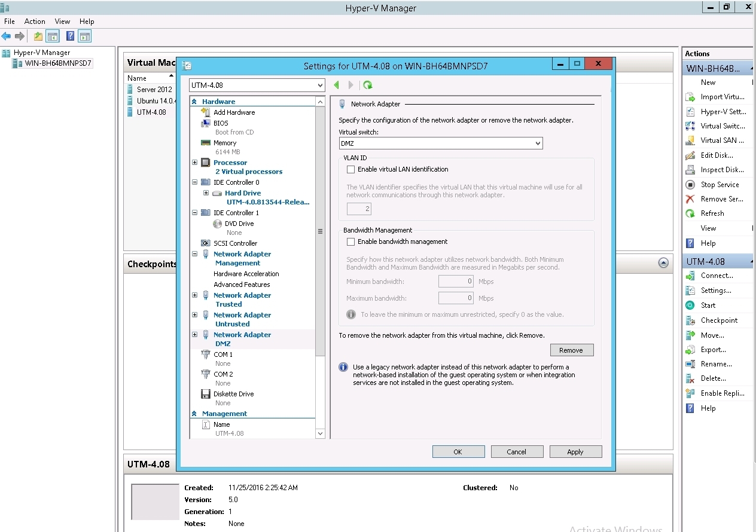
Task: Open Virtual Switch Manager action
Action: (x=723, y=126)
